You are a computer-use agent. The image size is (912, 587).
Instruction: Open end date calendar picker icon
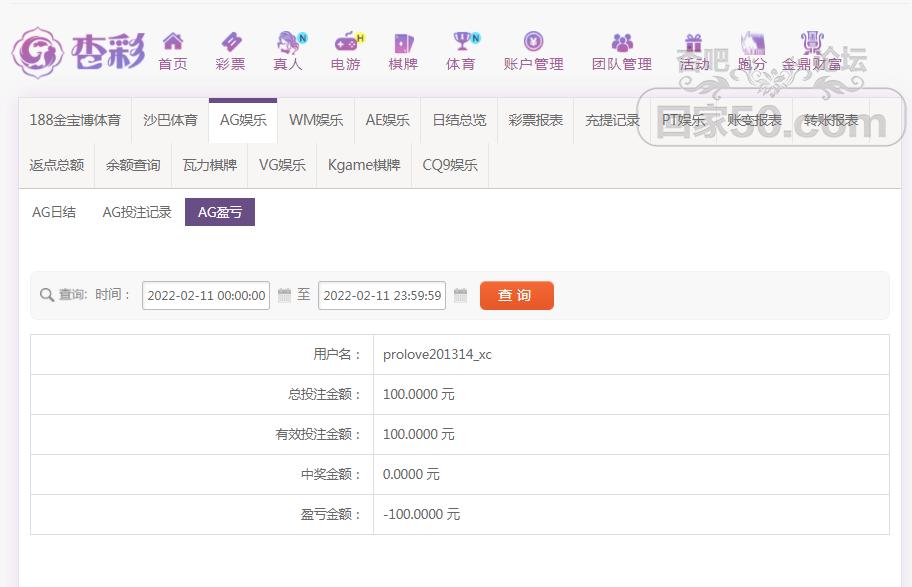[460, 295]
